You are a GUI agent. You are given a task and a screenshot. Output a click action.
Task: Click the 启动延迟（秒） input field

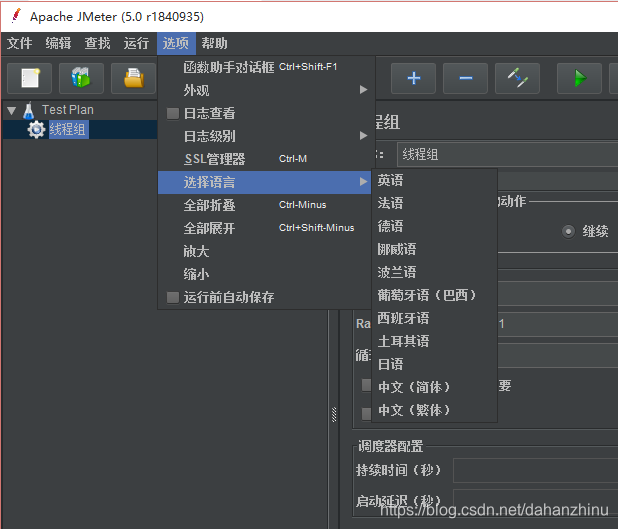(536, 501)
